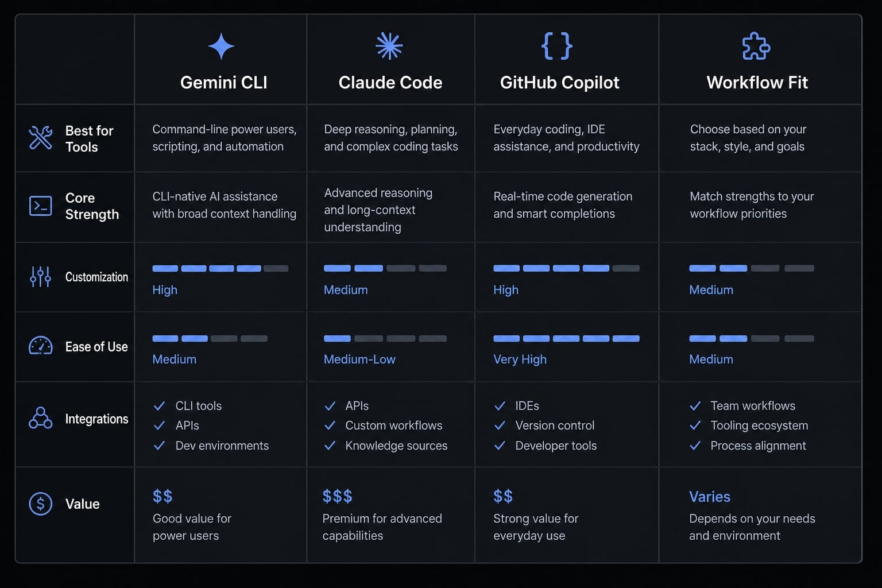Click Claude Code's 'Medium' customization label
Image resolution: width=882 pixels, height=588 pixels.
point(346,290)
